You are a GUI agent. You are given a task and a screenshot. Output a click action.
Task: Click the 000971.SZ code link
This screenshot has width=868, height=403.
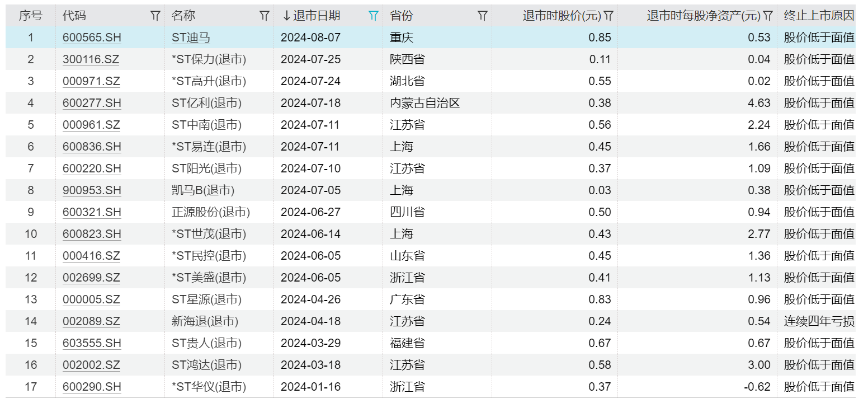click(x=91, y=82)
